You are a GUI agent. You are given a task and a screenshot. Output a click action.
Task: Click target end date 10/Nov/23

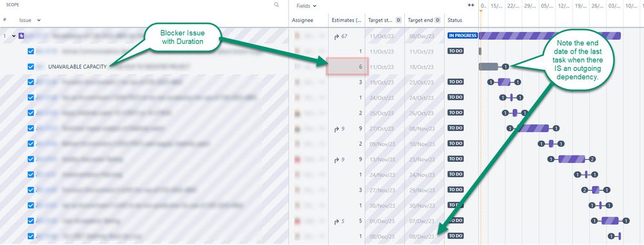click(422, 144)
